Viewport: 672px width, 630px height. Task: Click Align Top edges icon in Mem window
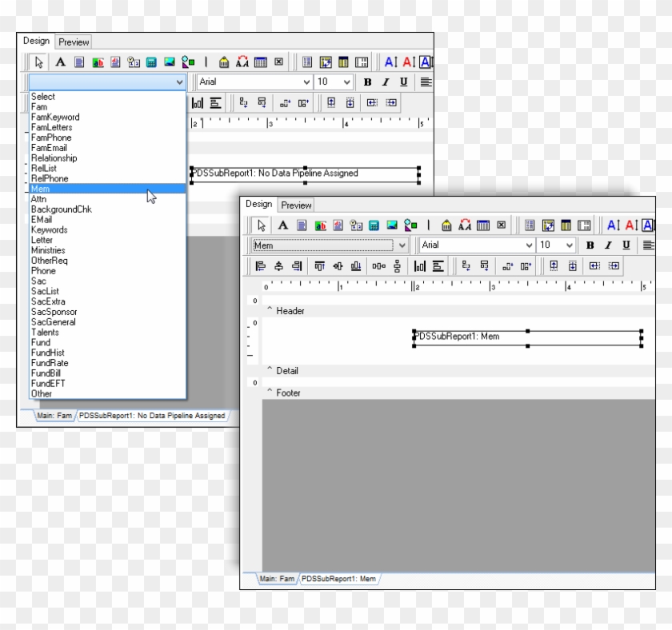(320, 266)
